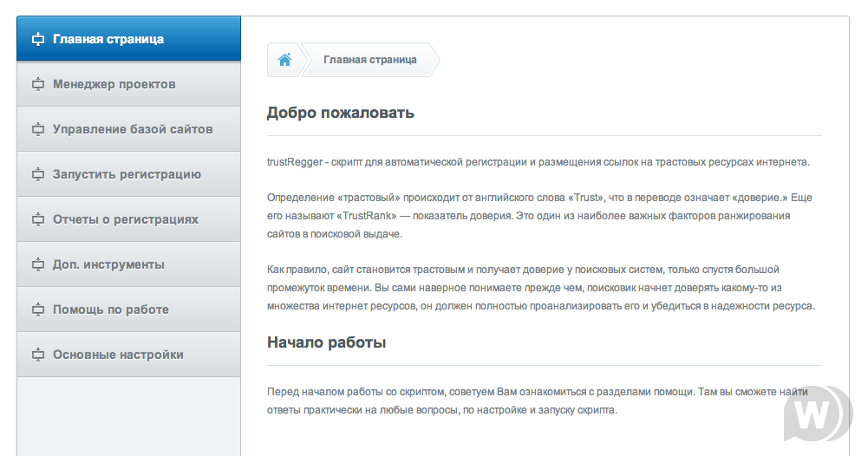The image size is (868, 456).
Task: Go to Управление базой сайтов
Action: click(128, 129)
